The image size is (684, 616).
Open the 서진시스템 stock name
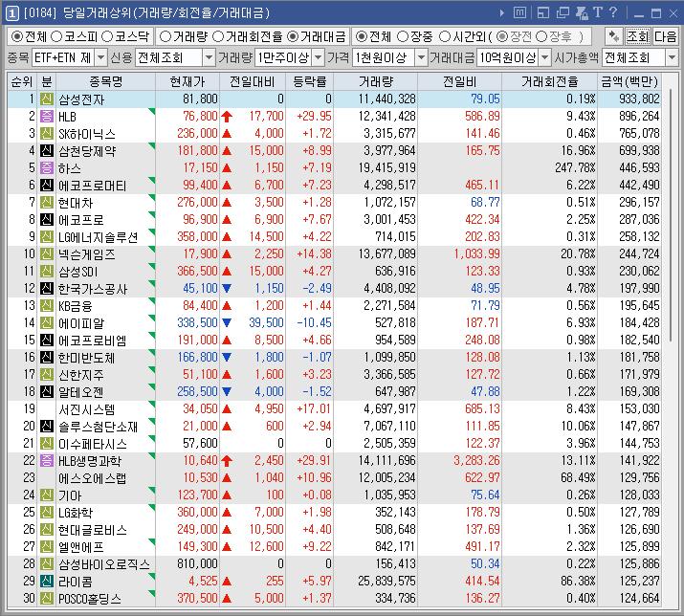87,408
